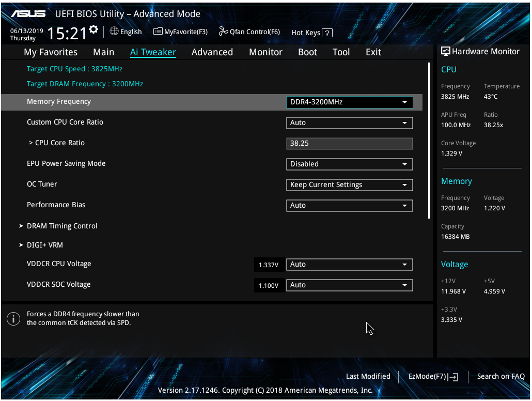Viewport: 532px width, 401px height.
Task: Click the Ratio 38.25x value
Action: point(493,125)
